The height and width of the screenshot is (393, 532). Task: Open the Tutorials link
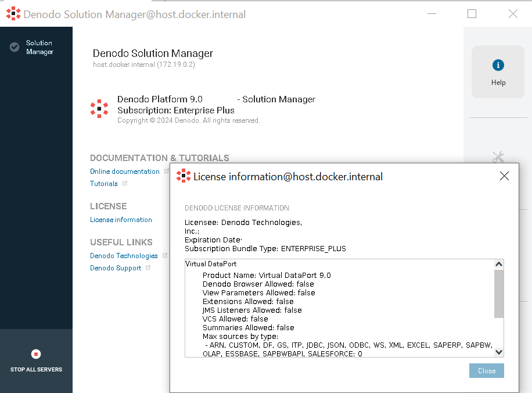coord(103,184)
